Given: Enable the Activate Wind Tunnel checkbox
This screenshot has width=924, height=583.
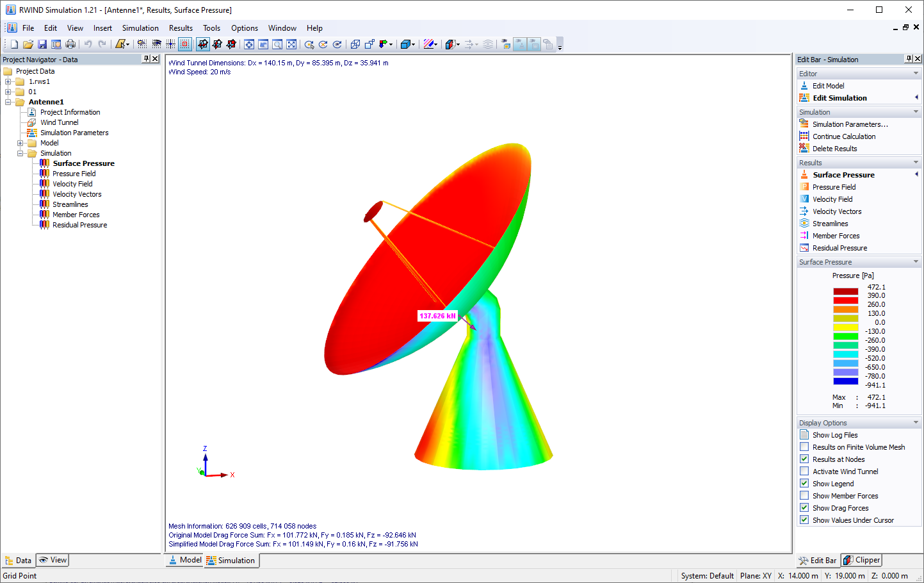Looking at the screenshot, I should [804, 471].
